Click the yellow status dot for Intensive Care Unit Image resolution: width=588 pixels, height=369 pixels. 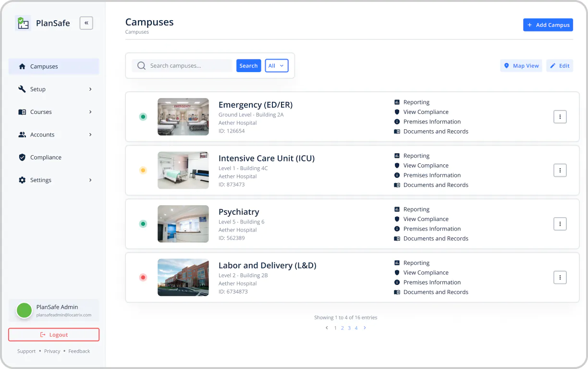(x=143, y=170)
